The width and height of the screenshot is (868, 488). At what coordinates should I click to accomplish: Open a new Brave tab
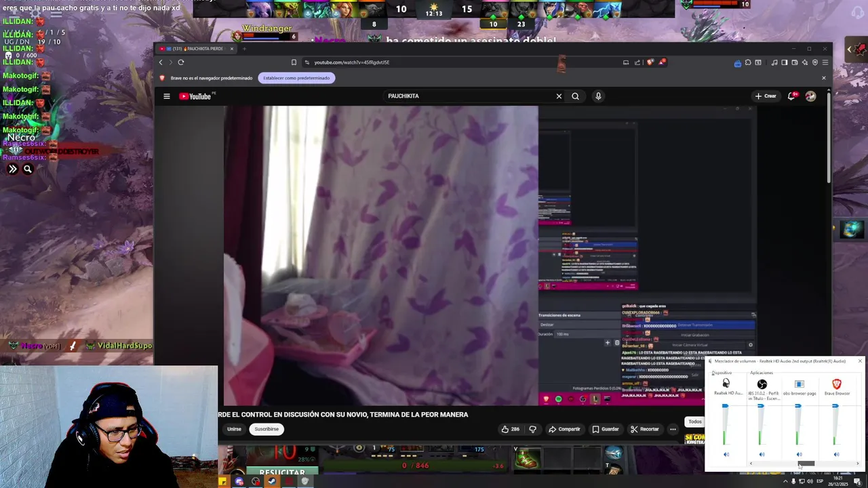pos(245,49)
